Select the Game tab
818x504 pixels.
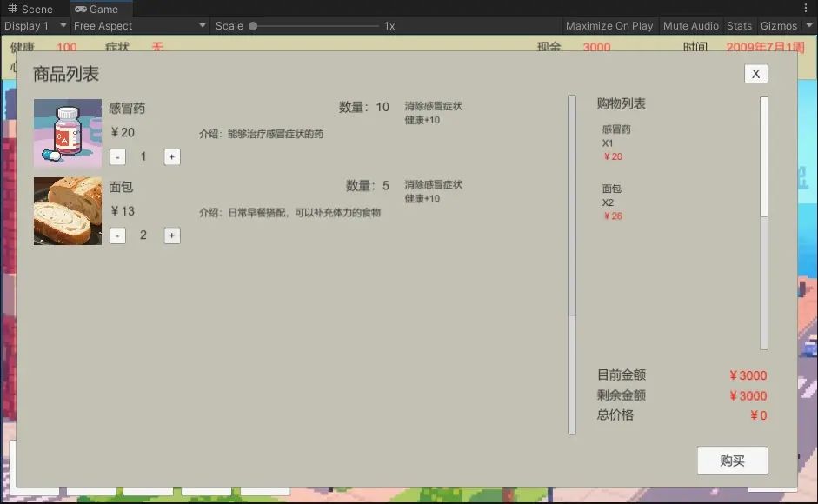(x=97, y=9)
